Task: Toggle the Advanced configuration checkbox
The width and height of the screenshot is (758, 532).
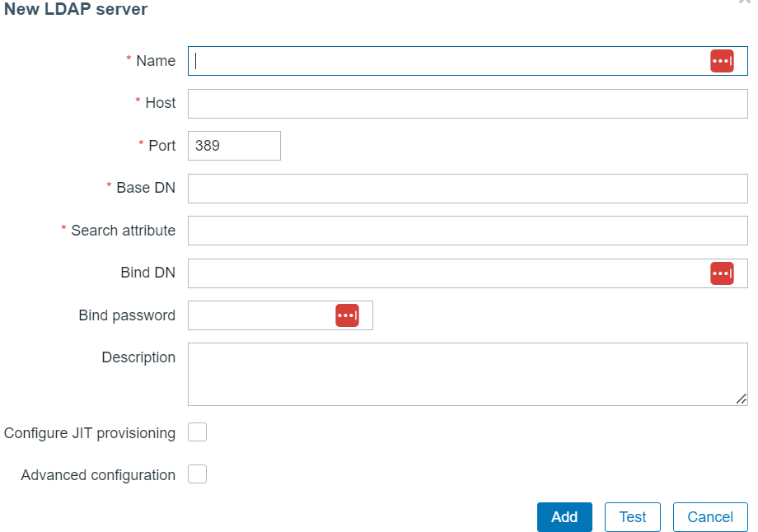Action: [x=198, y=474]
